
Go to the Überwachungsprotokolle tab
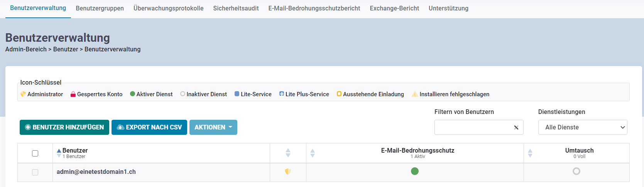168,8
